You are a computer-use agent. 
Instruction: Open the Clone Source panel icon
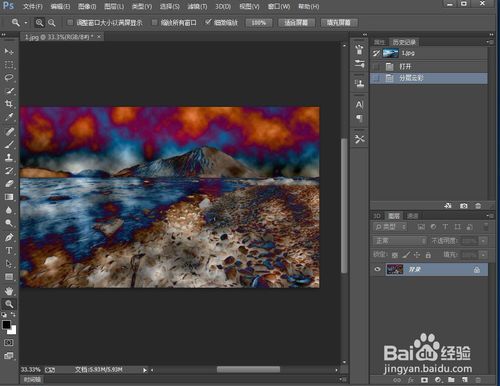coord(359,83)
